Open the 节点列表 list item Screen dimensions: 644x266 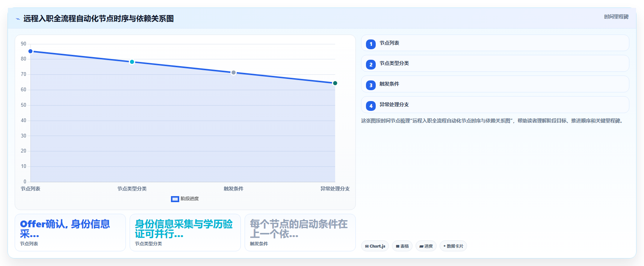point(495,43)
